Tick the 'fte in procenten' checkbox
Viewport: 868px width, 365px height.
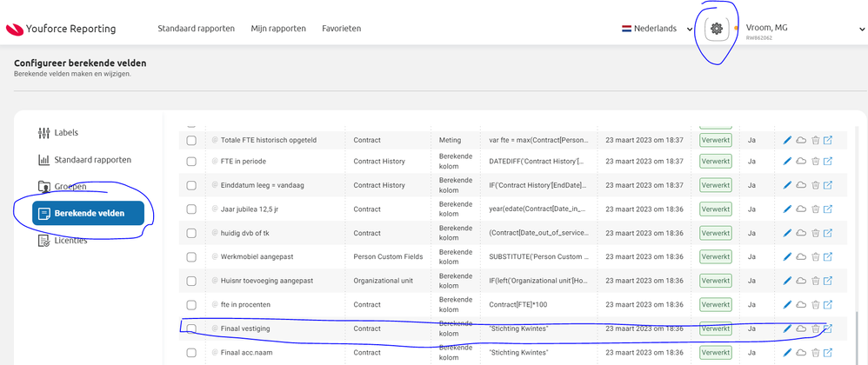[191, 305]
